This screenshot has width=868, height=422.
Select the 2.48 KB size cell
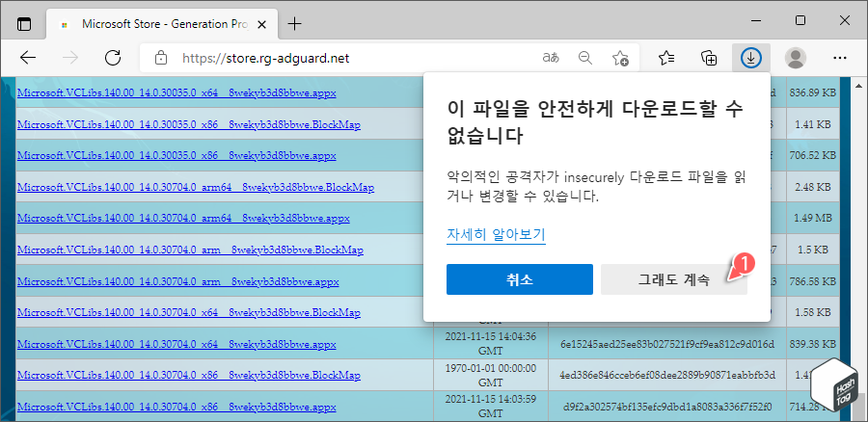coord(813,188)
